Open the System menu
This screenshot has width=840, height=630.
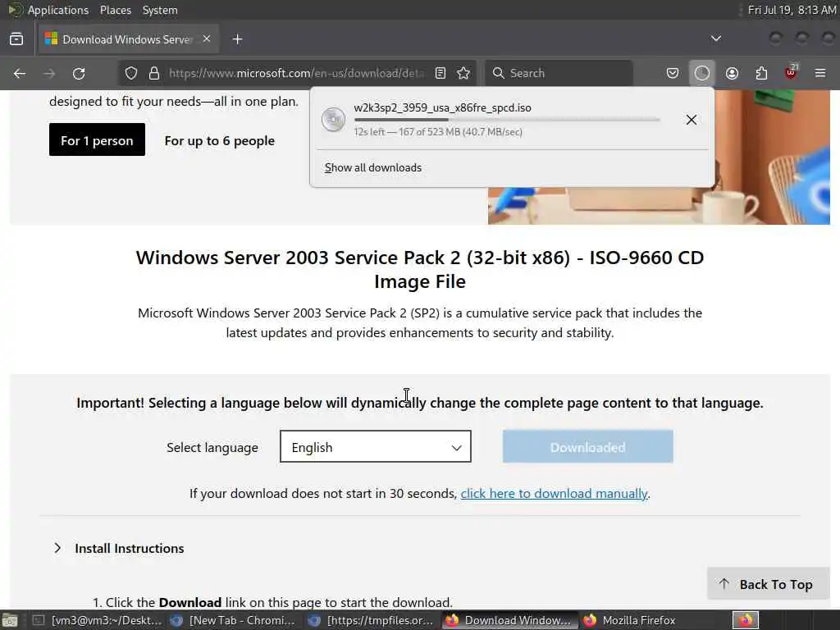pos(160,10)
